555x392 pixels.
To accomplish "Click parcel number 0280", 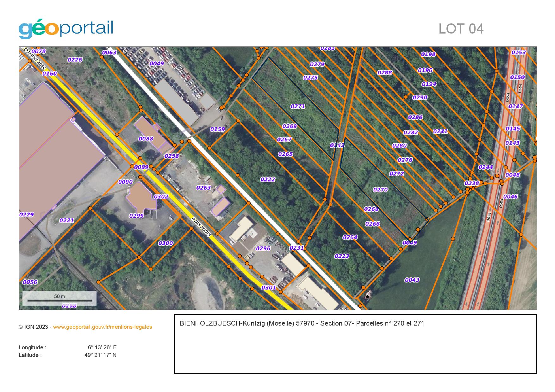I will [399, 146].
